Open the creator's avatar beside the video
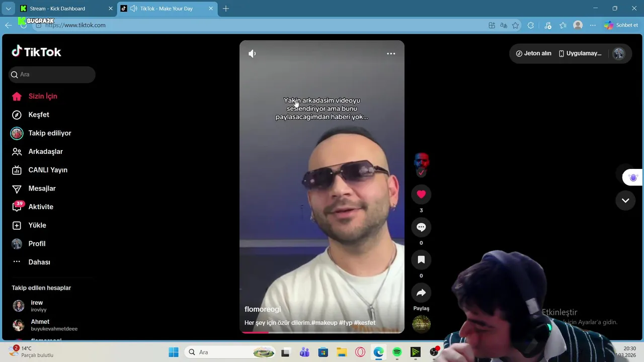644x362 pixels. coord(421,161)
